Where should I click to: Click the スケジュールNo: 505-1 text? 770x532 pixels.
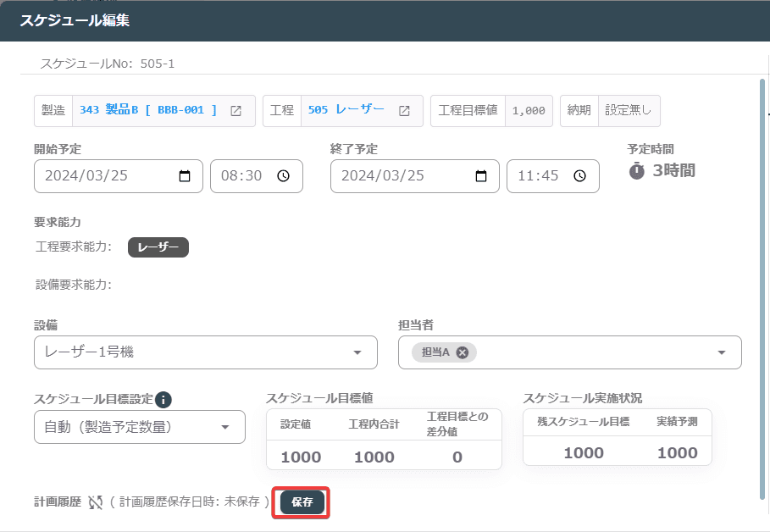click(x=108, y=64)
